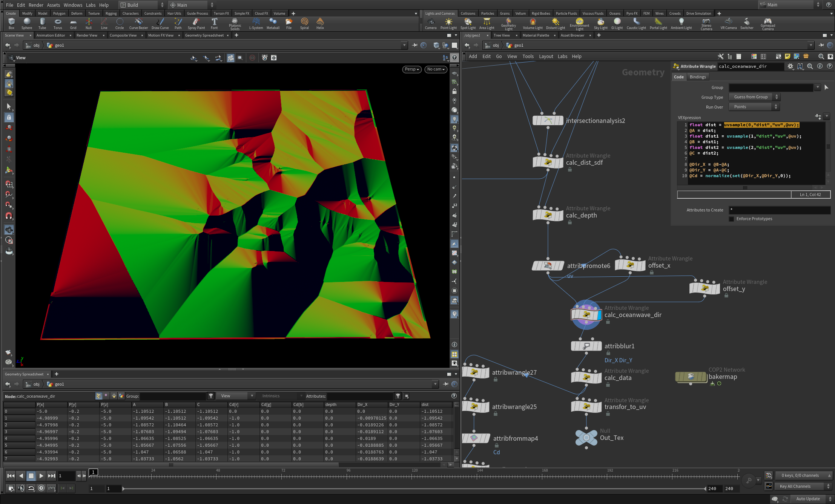Open the No cam camera button
The height and width of the screenshot is (504, 835).
point(436,69)
